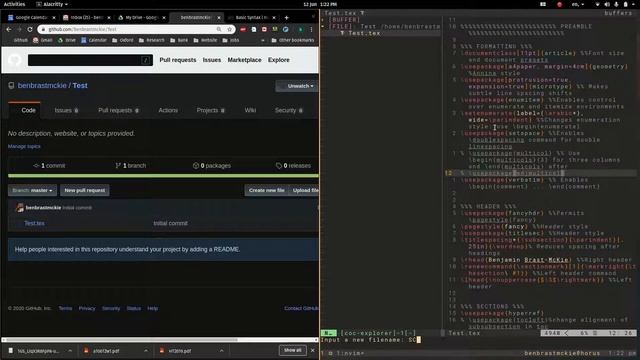
Task: Select the repository Security tab
Action: (289, 110)
